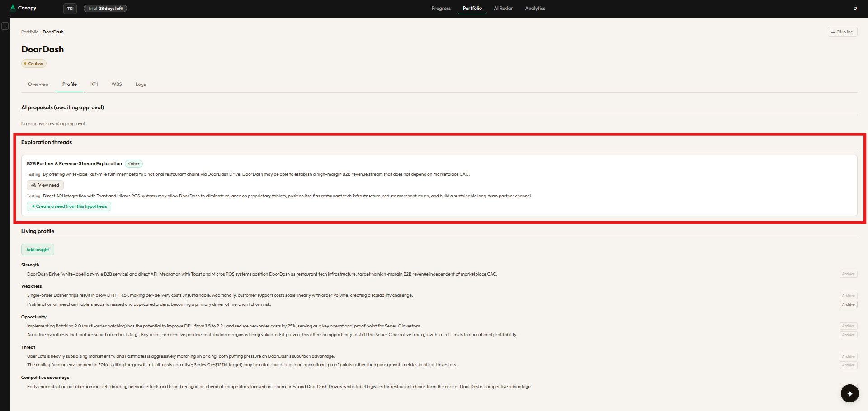
Task: Click the Weakness section label
Action: 31,286
